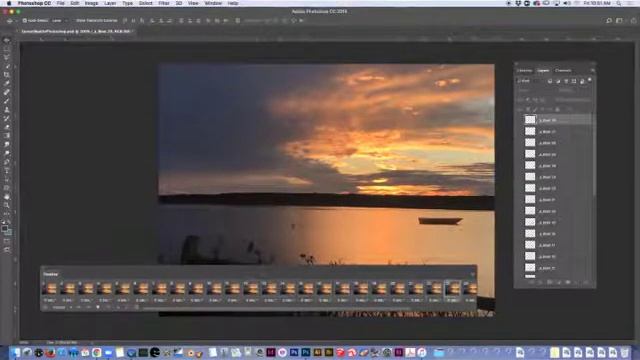
Task: Open Auto-Select Layer dropdown
Action: click(59, 20)
